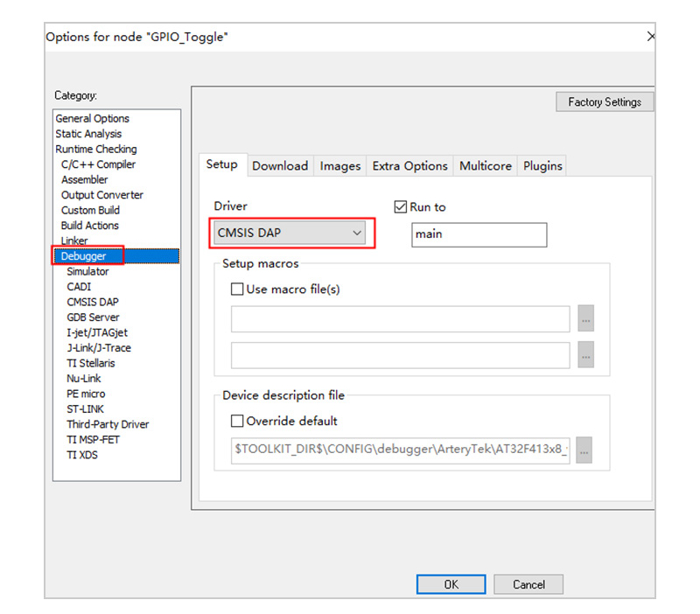Image resolution: width=700 pixels, height=614 pixels.
Task: Select C/C++ Compiler in Category list
Action: tap(98, 164)
